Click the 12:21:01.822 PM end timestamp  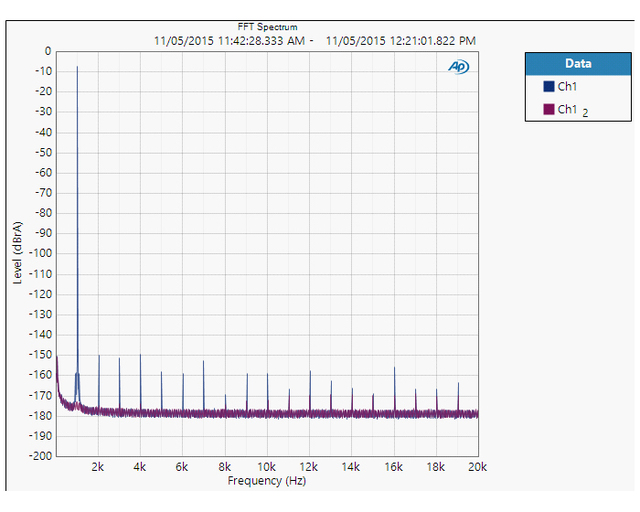pyautogui.click(x=401, y=40)
